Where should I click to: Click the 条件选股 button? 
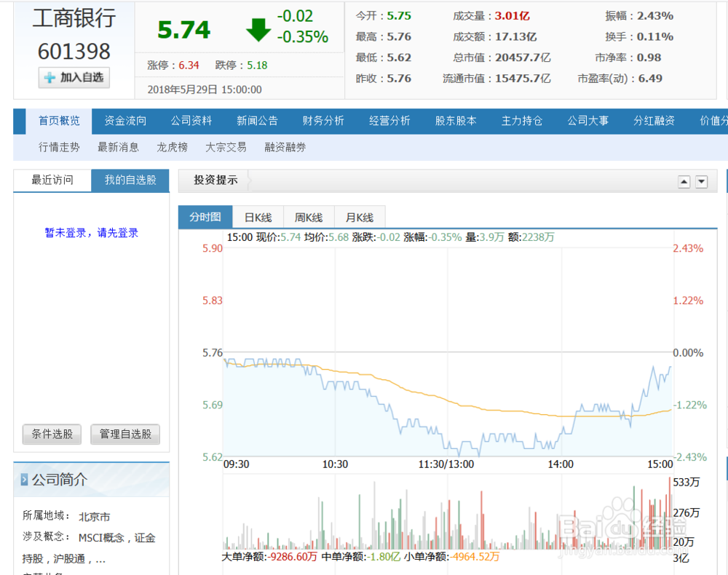[x=52, y=435]
